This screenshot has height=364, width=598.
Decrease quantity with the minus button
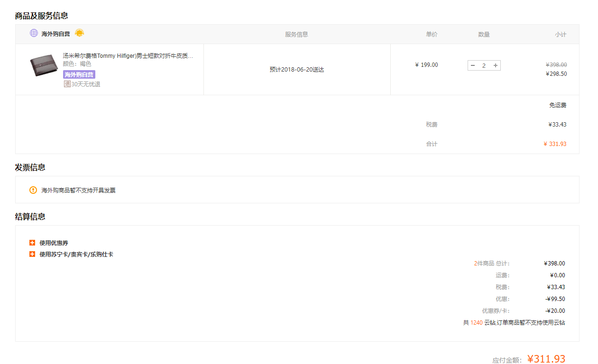[x=473, y=65]
